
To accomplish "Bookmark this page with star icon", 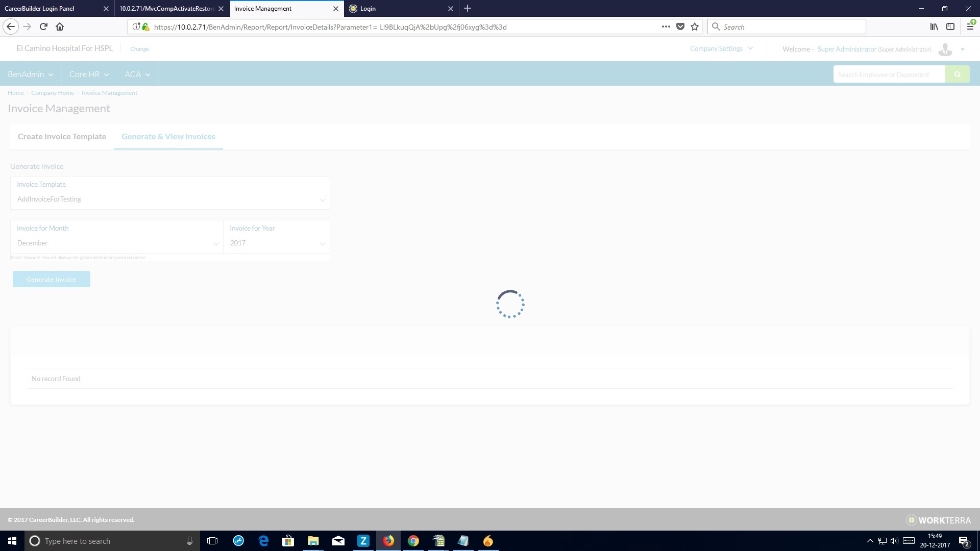I will tap(695, 27).
